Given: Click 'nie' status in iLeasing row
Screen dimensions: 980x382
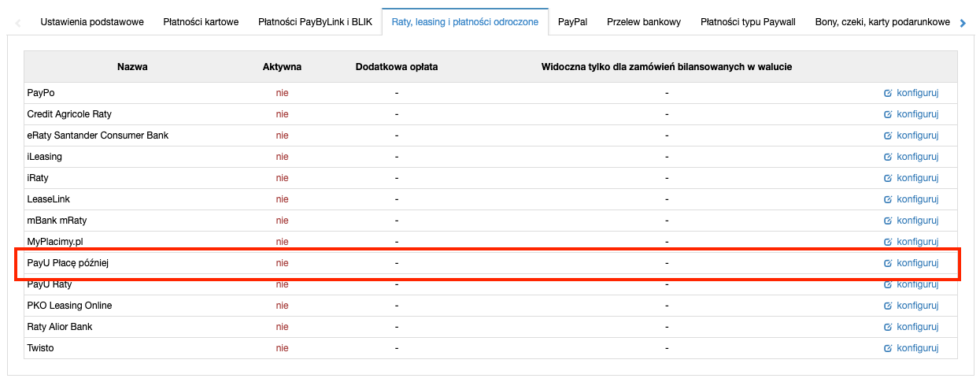Looking at the screenshot, I should [x=282, y=157].
